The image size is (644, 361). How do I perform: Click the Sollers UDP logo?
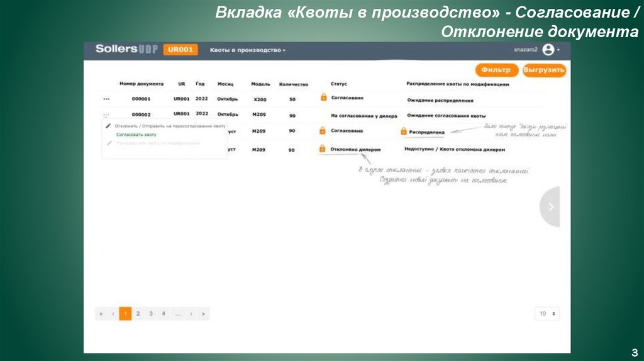coord(126,49)
